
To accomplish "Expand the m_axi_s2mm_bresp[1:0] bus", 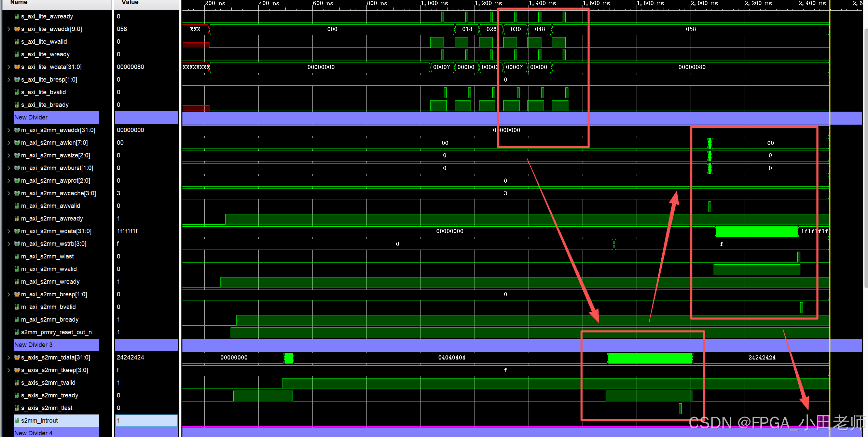I will (9, 294).
